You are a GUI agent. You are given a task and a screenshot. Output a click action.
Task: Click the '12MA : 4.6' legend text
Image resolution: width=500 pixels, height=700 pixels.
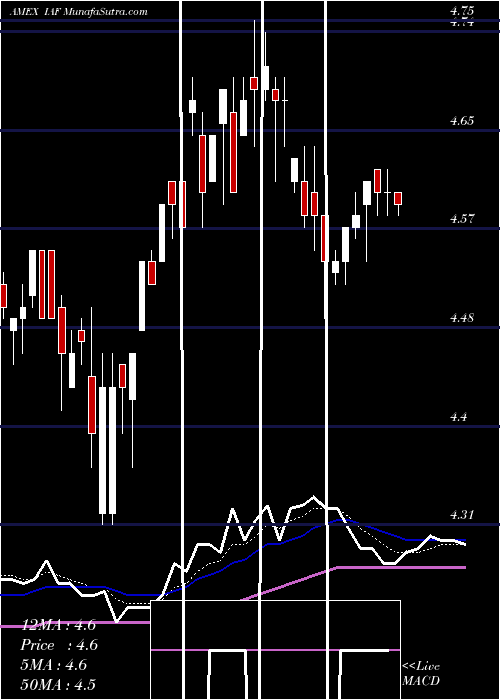[x=58, y=625]
